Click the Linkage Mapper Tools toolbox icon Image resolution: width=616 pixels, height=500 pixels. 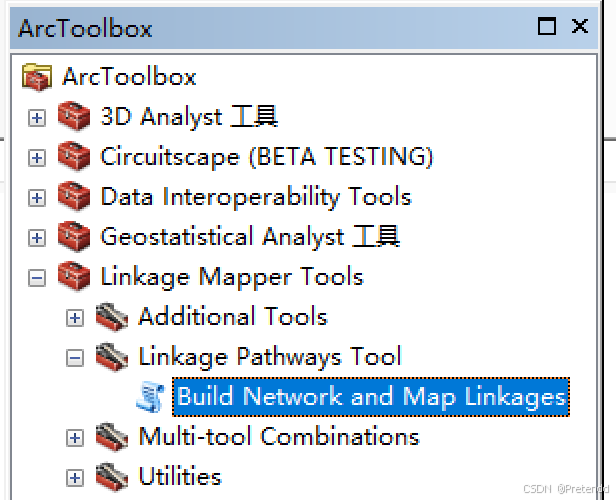coord(74,277)
